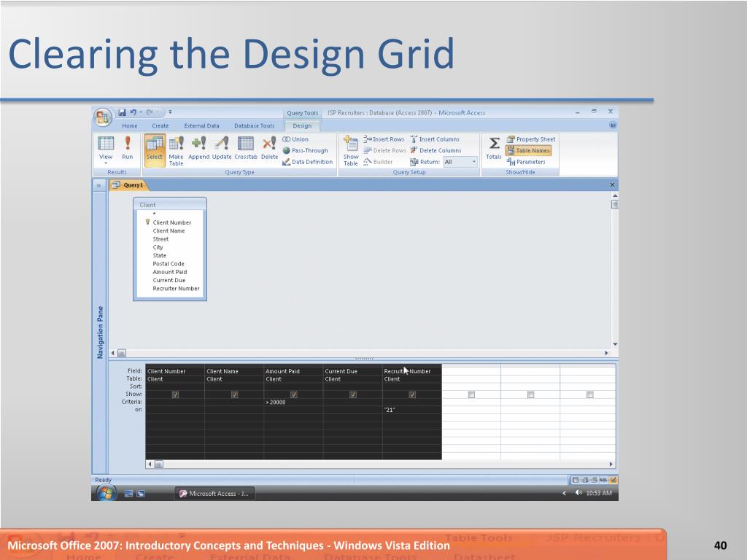Uncheck Show for Current Due column
Image resolution: width=747 pixels, height=560 pixels.
pos(353,394)
